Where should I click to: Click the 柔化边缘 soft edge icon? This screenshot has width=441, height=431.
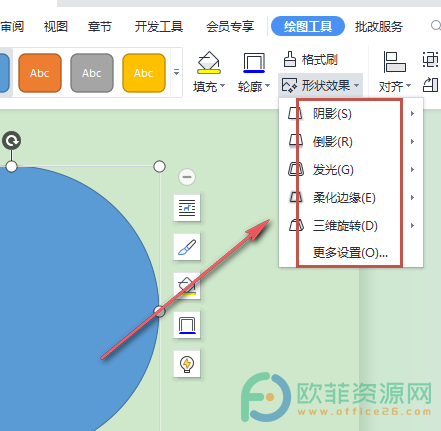coord(295,197)
